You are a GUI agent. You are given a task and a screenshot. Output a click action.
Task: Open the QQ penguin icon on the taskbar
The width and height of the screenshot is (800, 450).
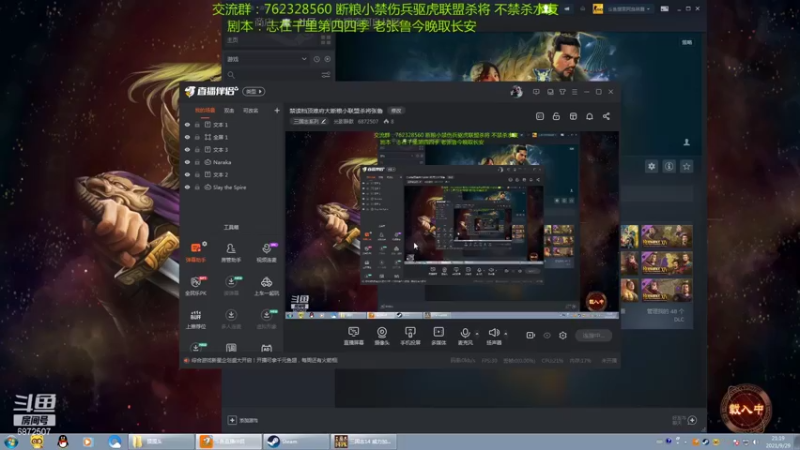63,441
